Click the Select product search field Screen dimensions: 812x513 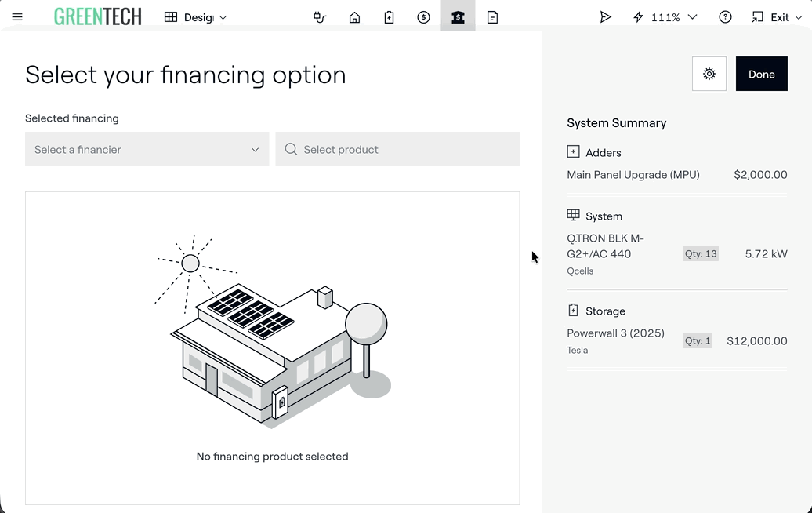(397, 149)
